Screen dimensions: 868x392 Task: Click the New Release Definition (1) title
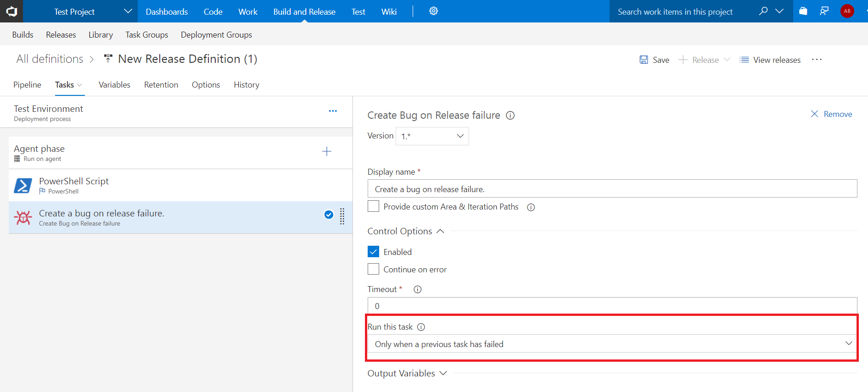tap(187, 59)
